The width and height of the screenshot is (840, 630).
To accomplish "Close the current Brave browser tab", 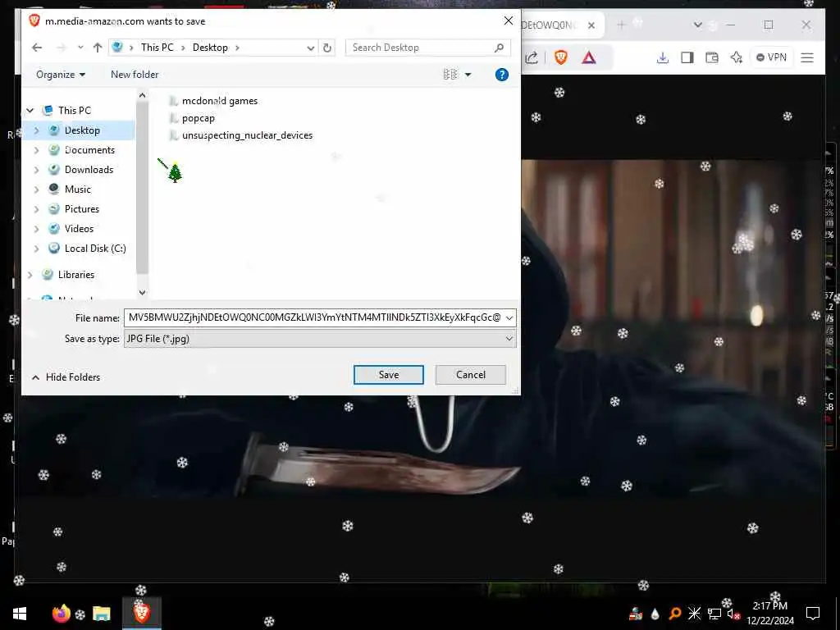I will coord(591,25).
